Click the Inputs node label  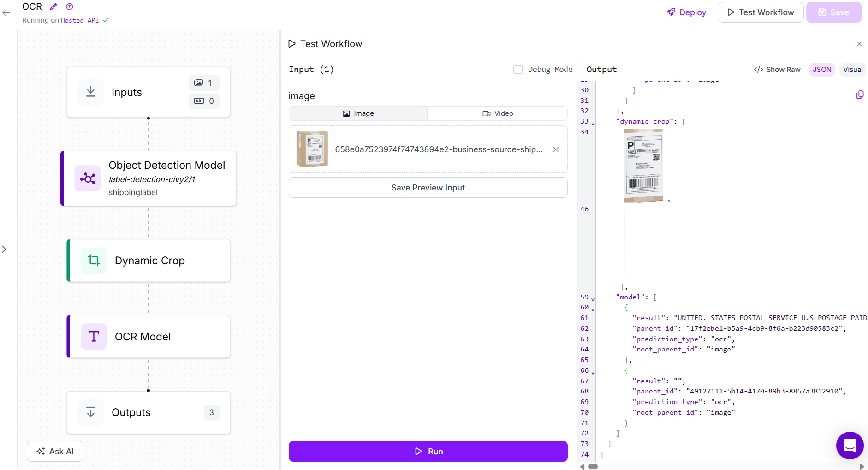click(x=127, y=92)
